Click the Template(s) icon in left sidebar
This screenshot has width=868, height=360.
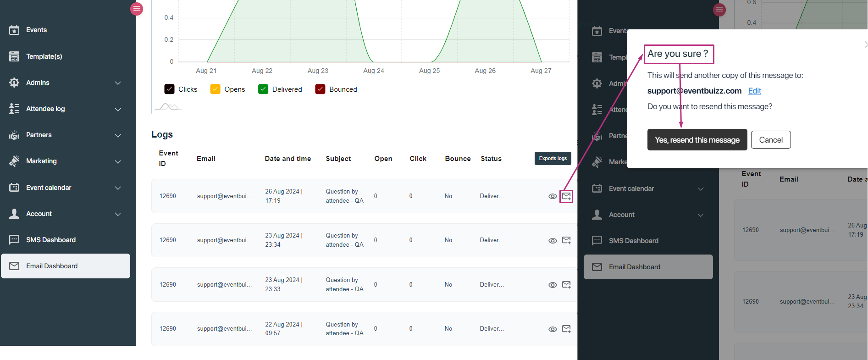[x=14, y=56]
